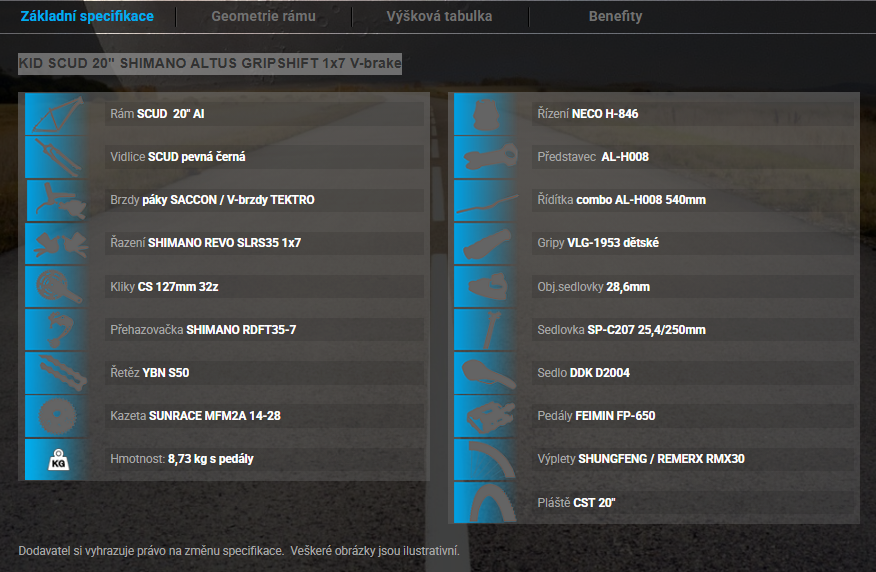Click Výplety SHUNGFENG / REMERX RMX30 text
Image resolution: width=876 pixels, height=572 pixels.
coord(641,459)
